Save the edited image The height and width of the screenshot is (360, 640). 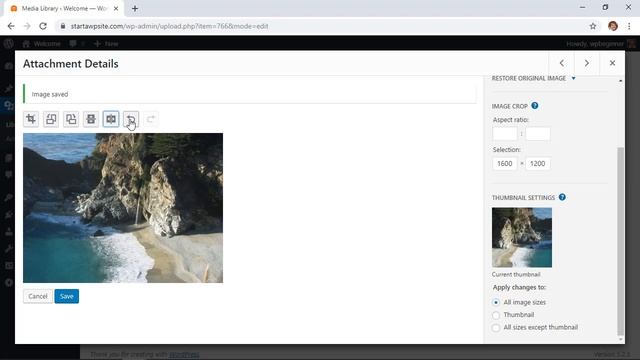pos(67,296)
